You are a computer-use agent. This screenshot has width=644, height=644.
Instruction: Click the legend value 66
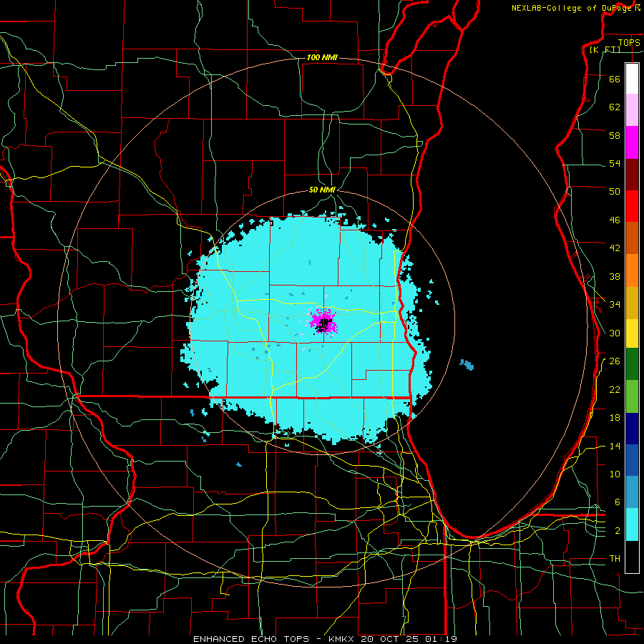point(615,79)
